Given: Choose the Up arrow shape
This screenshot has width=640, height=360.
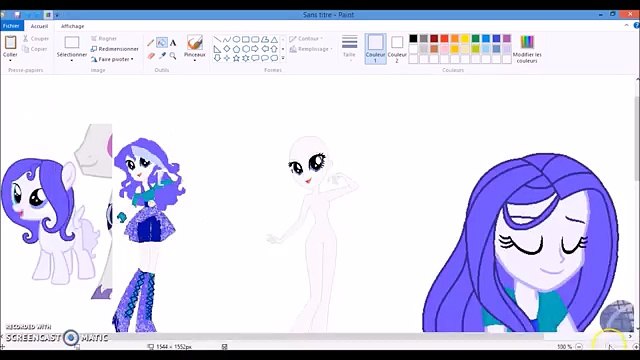Looking at the screenshot, I should tap(274, 49).
